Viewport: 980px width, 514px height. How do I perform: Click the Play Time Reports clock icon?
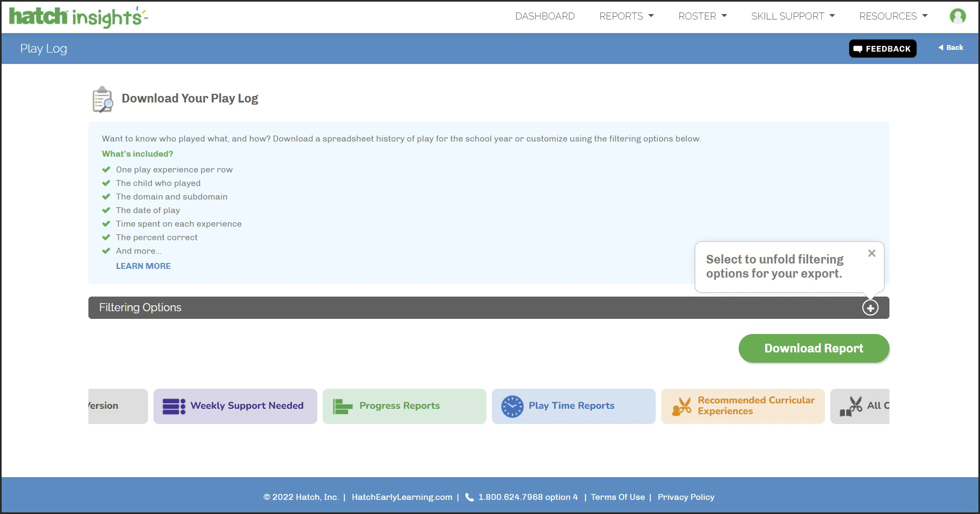click(512, 406)
